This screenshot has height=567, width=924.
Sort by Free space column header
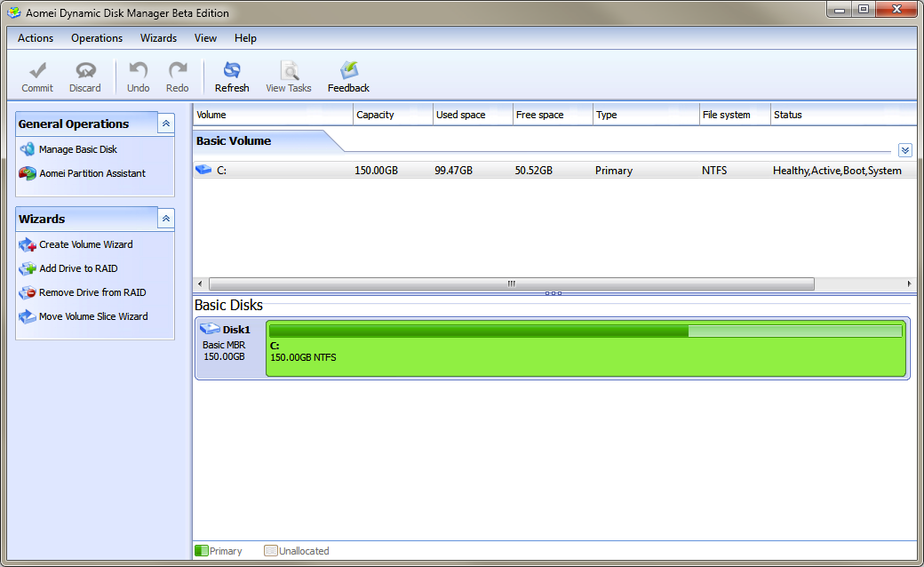[553, 115]
